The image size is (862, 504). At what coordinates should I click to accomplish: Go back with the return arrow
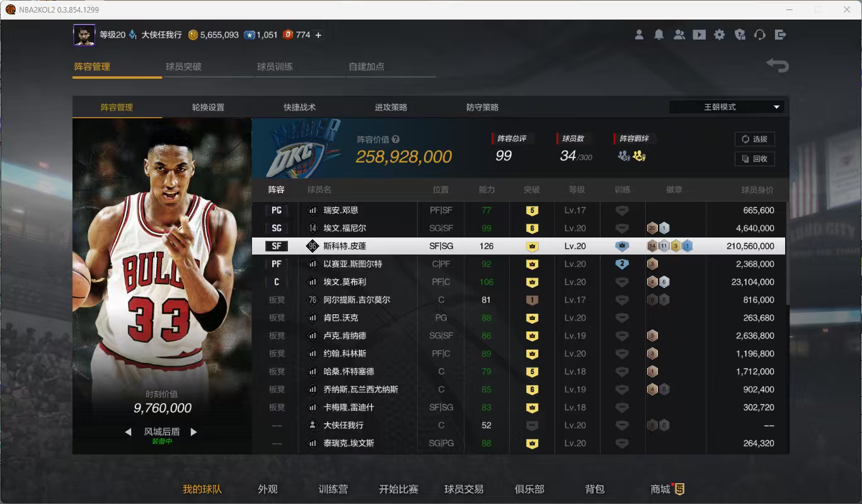(778, 66)
